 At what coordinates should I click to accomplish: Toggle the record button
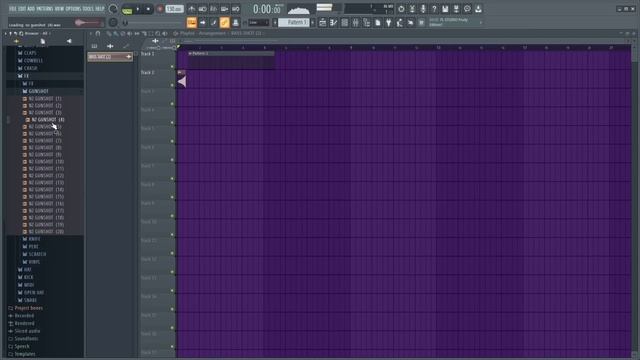pos(160,9)
